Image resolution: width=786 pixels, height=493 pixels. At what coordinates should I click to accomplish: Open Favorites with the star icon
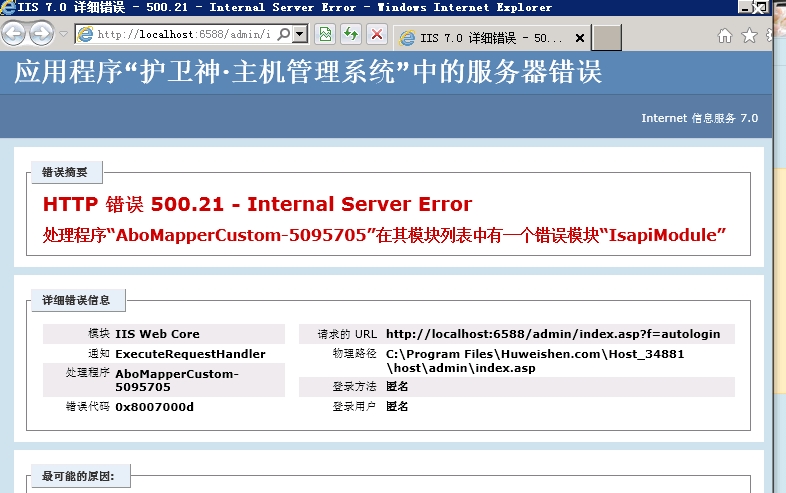[749, 36]
